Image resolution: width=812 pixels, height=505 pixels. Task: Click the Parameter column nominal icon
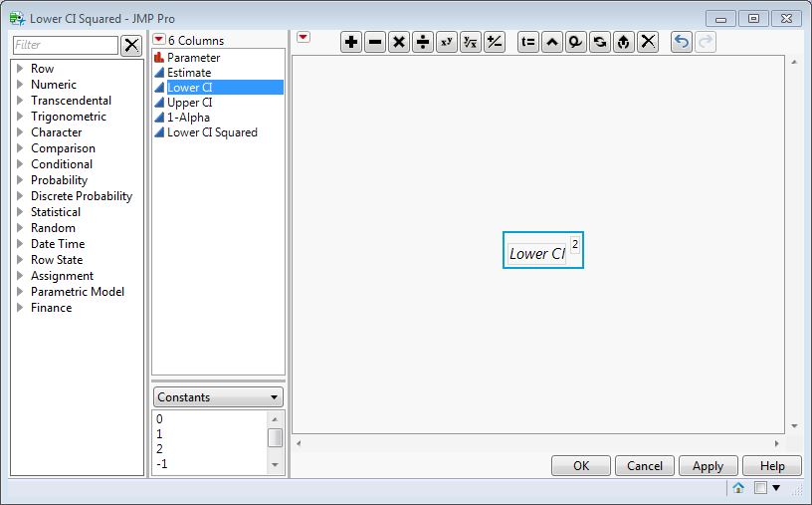coord(159,58)
